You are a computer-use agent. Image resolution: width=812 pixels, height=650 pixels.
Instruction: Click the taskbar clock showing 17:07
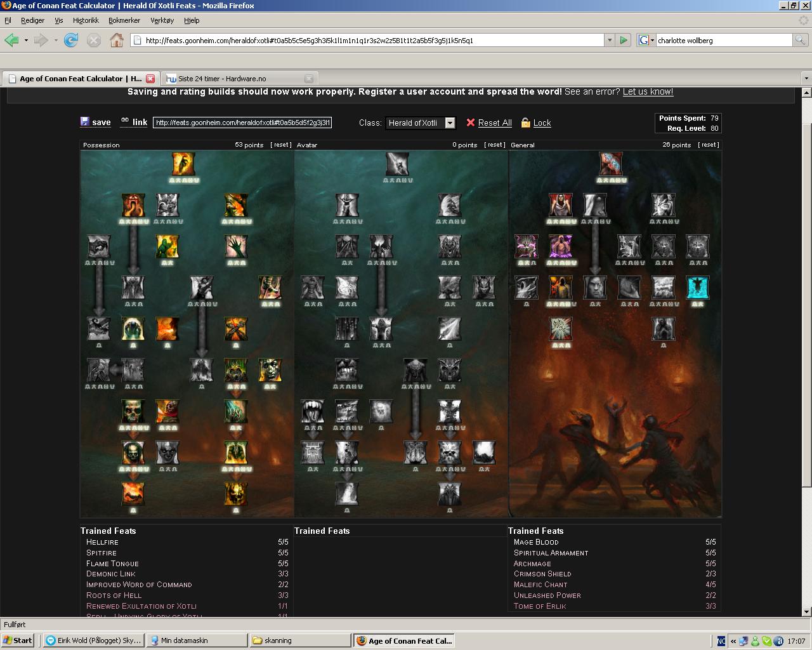tap(796, 641)
